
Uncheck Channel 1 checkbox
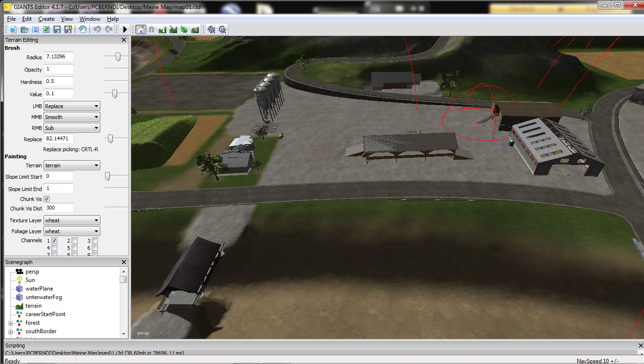pyautogui.click(x=54, y=241)
